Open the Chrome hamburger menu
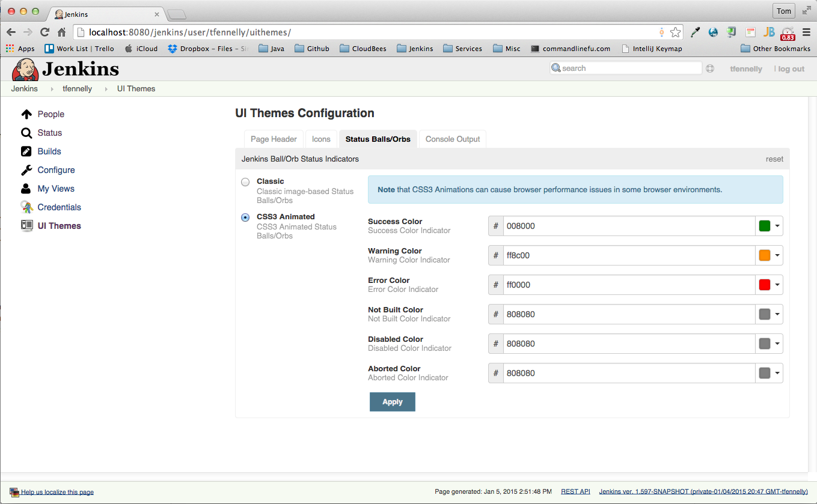 tap(806, 32)
